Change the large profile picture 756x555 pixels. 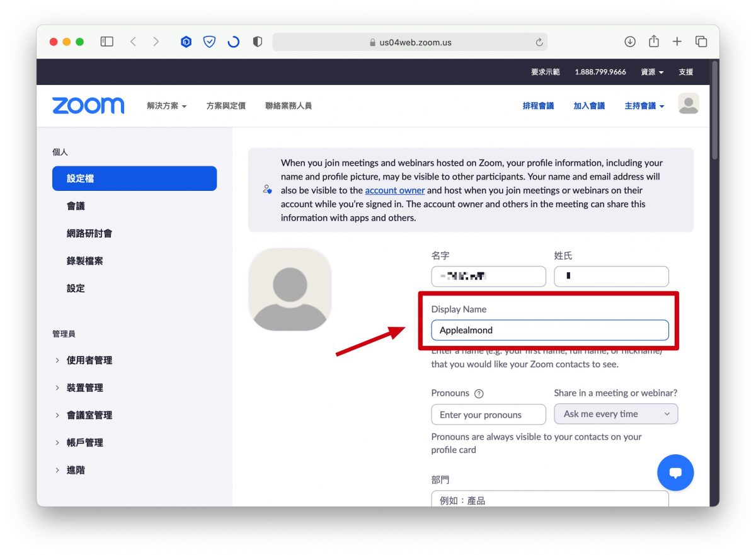[x=290, y=289]
